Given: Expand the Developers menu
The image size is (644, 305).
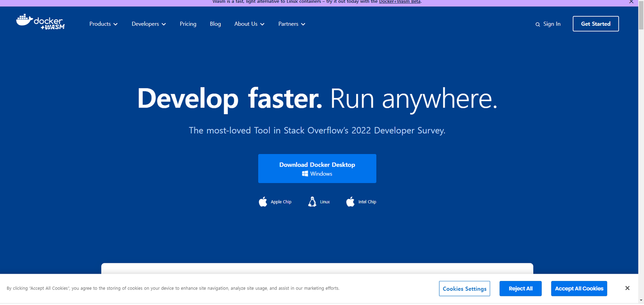Looking at the screenshot, I should [149, 24].
